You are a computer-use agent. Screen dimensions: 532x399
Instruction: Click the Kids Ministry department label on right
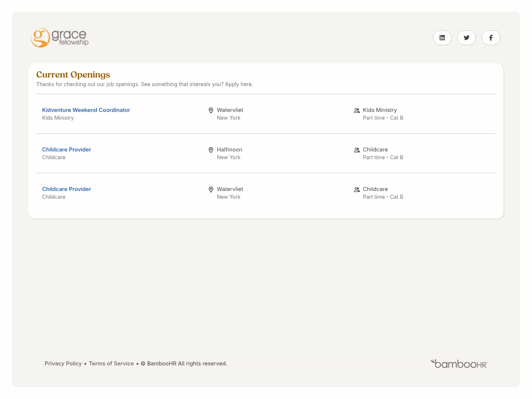point(380,110)
